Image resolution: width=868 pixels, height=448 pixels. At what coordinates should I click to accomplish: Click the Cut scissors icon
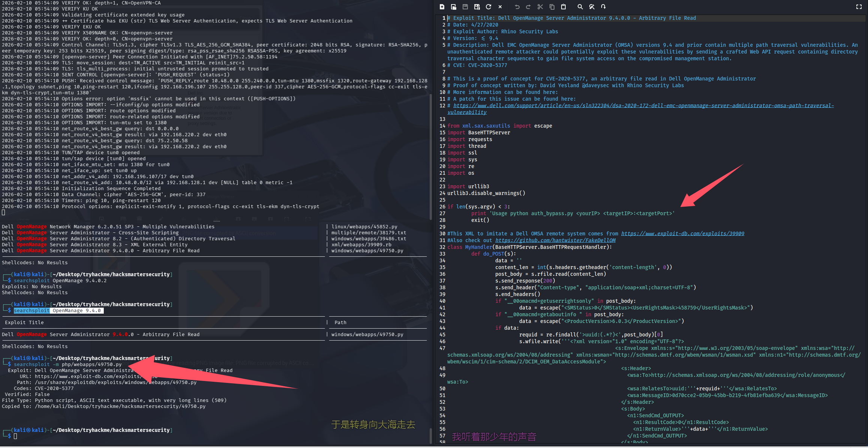(x=540, y=7)
